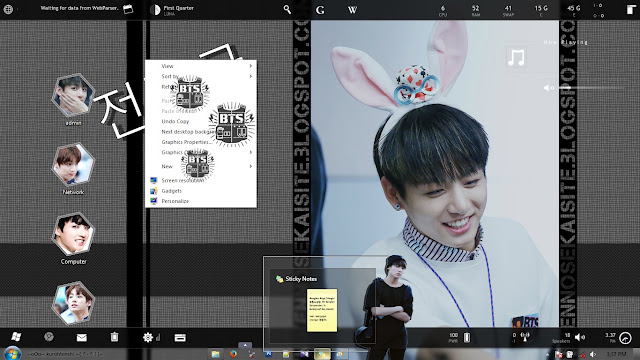Choose Undo Copy in the context menu

pyautogui.click(x=201, y=121)
